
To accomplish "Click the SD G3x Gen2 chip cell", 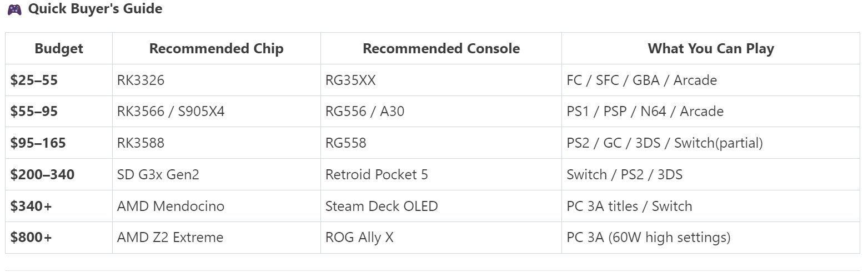I will 158,175.
